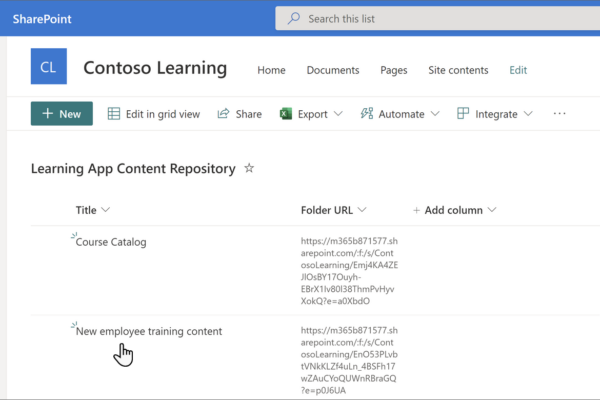Viewport: 600px width, 400px height.
Task: Open Site contents in the navigation
Action: pyautogui.click(x=458, y=70)
